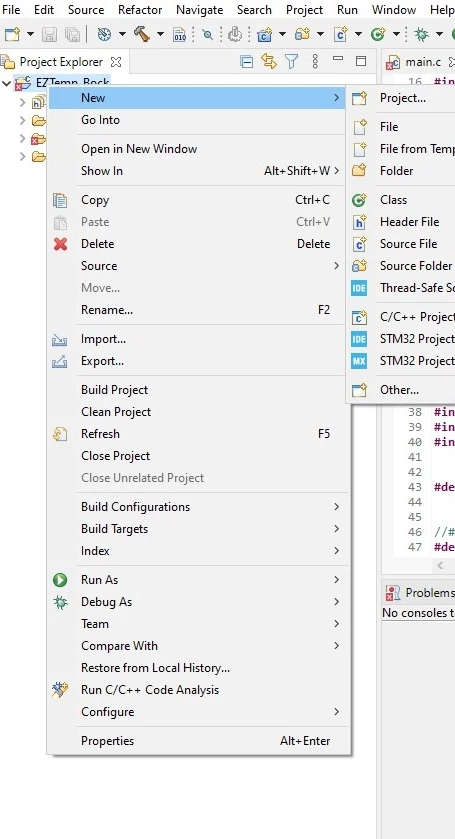Minimize the Project Explorer view
This screenshot has height=839, width=455.
[x=338, y=60]
